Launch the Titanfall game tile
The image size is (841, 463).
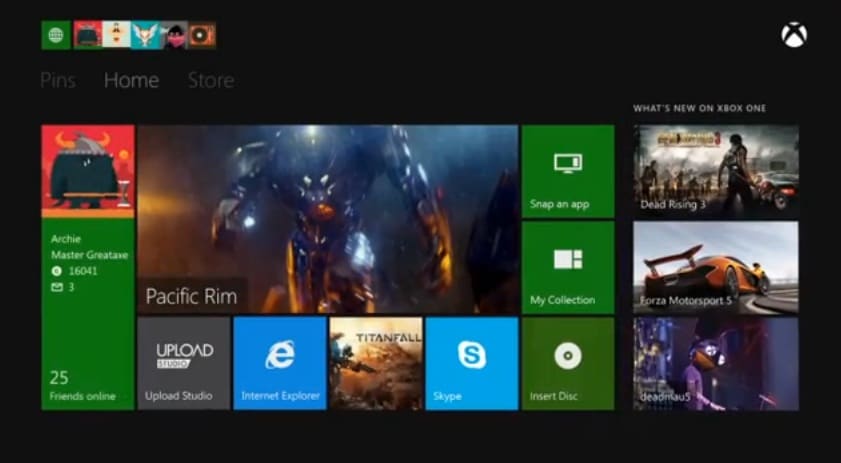(x=376, y=363)
